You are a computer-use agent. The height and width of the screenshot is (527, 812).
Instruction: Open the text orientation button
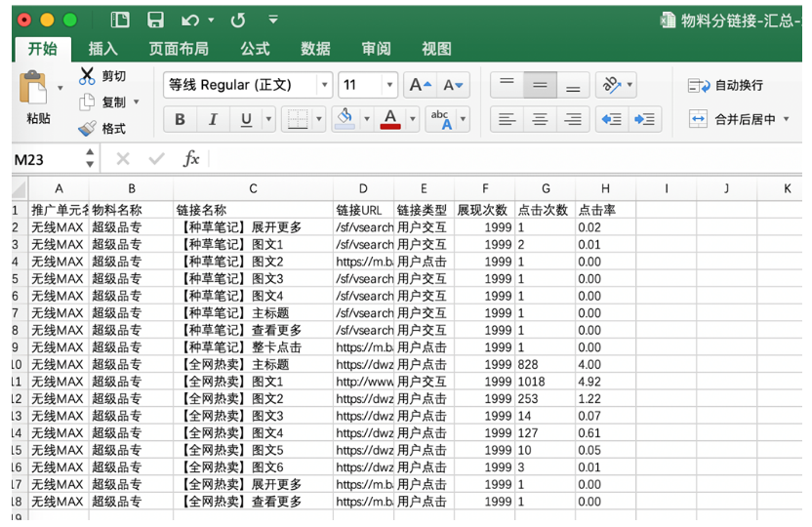tap(612, 85)
